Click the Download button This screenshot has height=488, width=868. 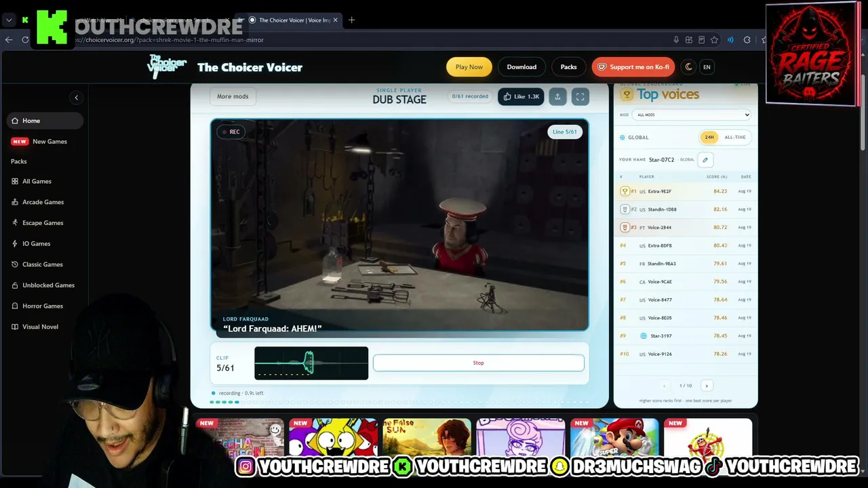click(521, 67)
